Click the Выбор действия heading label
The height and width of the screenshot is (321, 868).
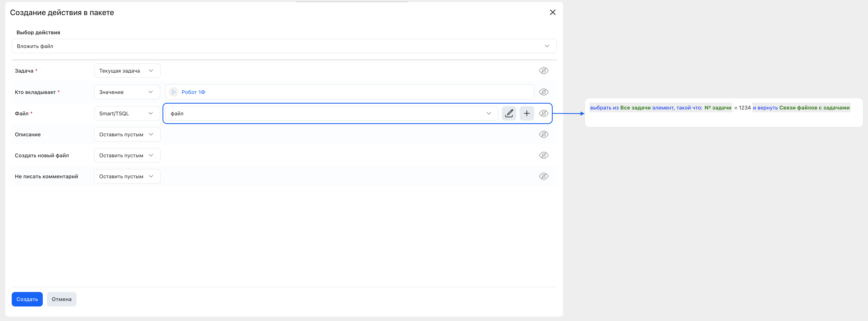click(x=38, y=32)
